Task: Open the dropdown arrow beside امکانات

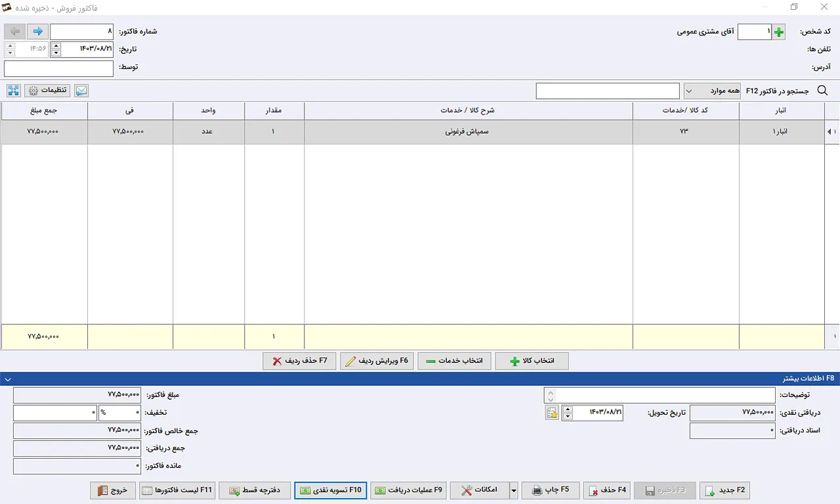Action: (x=514, y=490)
